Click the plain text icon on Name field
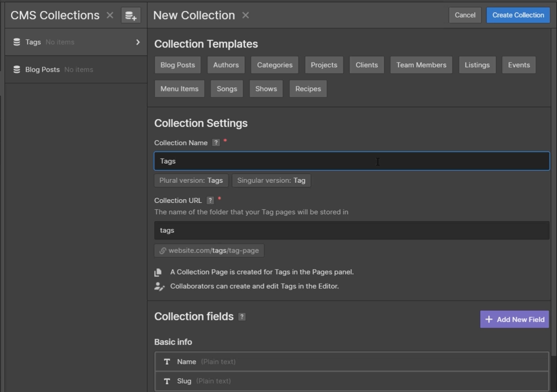Image resolution: width=557 pixels, height=392 pixels. pyautogui.click(x=167, y=361)
